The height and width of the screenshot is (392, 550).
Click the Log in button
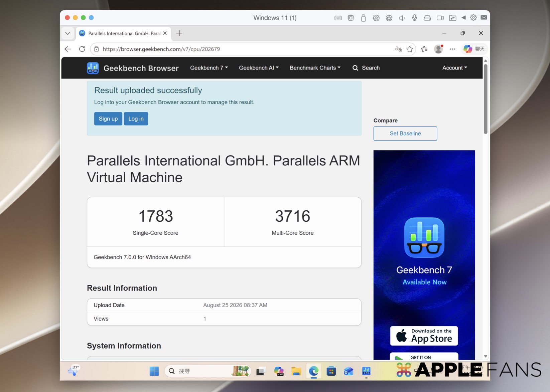(136, 119)
